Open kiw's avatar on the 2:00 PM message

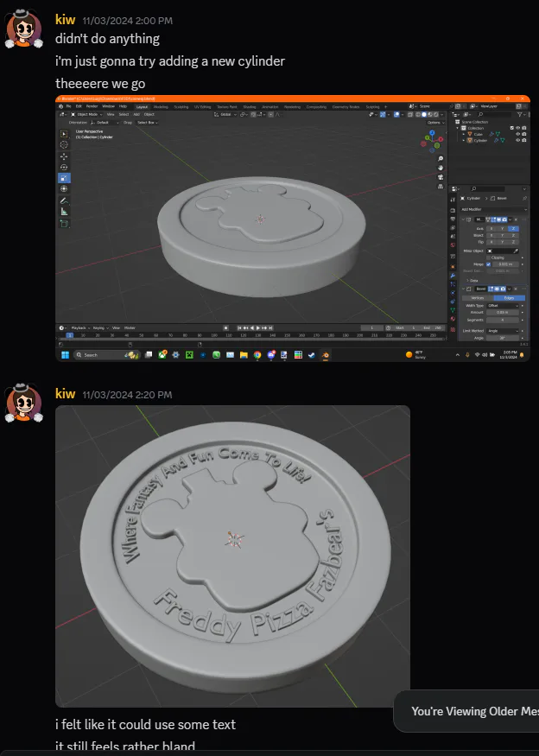click(x=23, y=29)
